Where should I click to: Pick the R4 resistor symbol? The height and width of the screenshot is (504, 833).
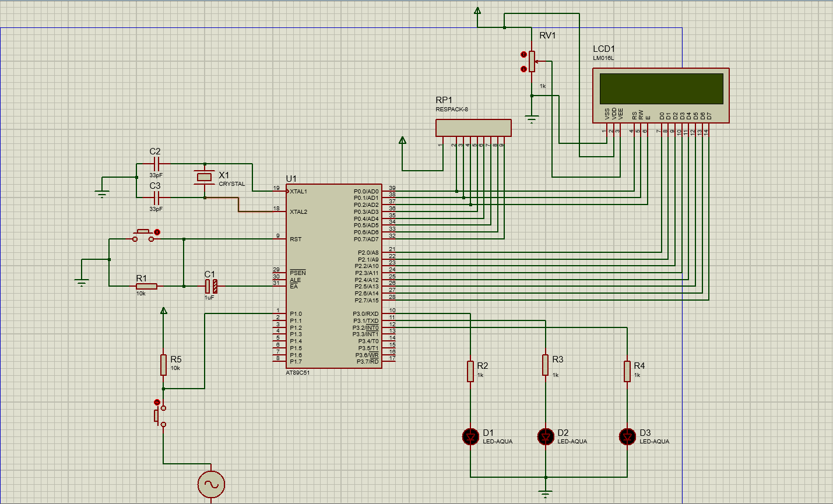coord(627,371)
